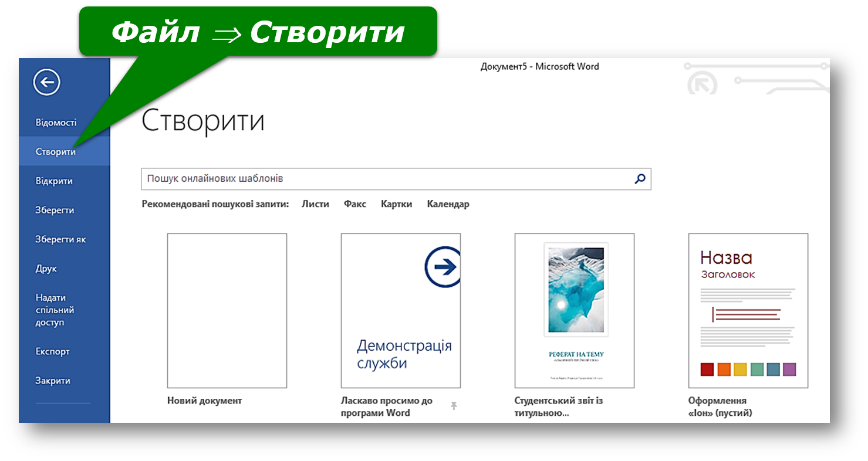868x461 pixels.
Task: Switch to the «Відомості» section
Action: [x=57, y=122]
